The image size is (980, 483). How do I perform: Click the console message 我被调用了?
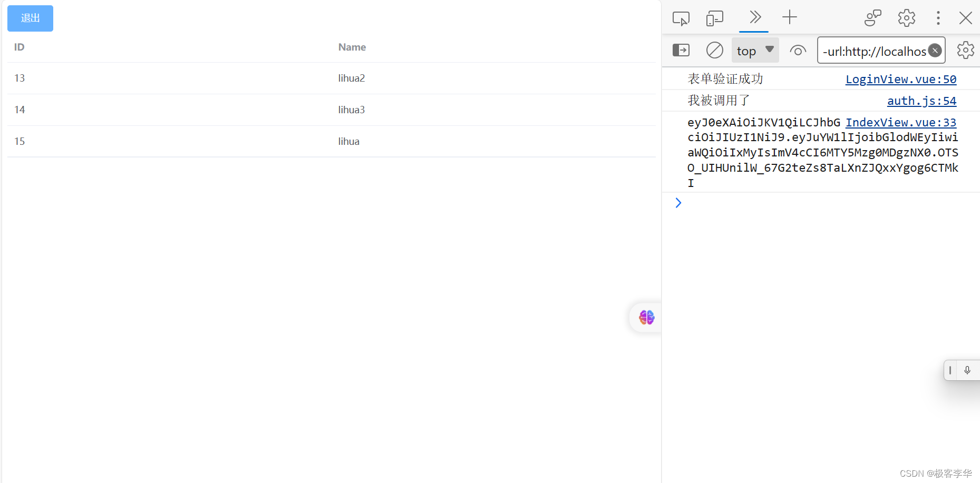coord(719,101)
